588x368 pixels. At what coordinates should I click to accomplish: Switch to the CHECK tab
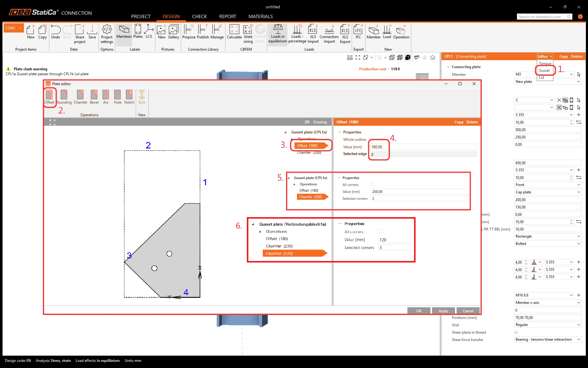click(199, 16)
